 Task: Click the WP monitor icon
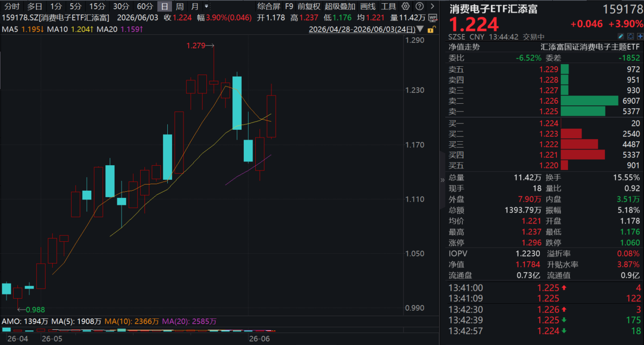click(432, 18)
